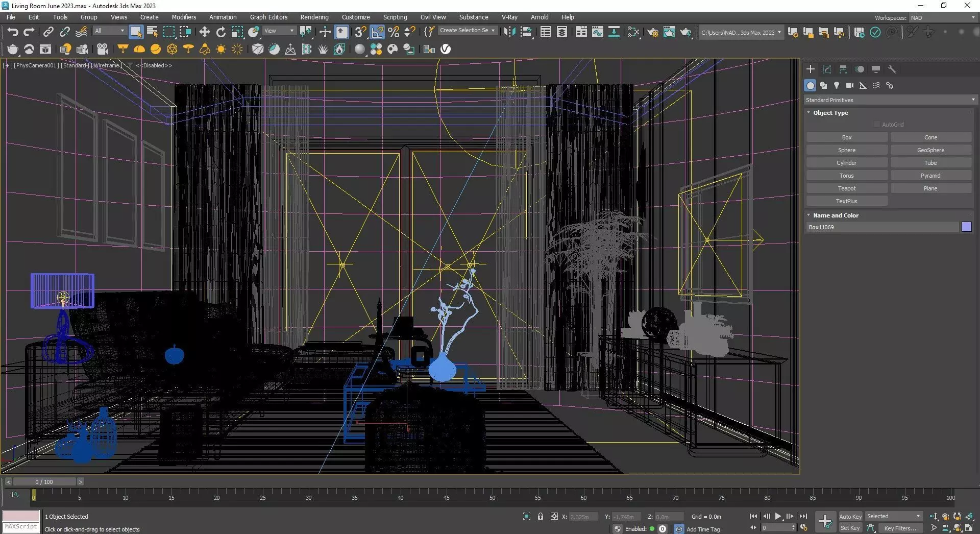This screenshot has height=534, width=980.
Task: Click the Play Animation button
Action: click(x=778, y=516)
